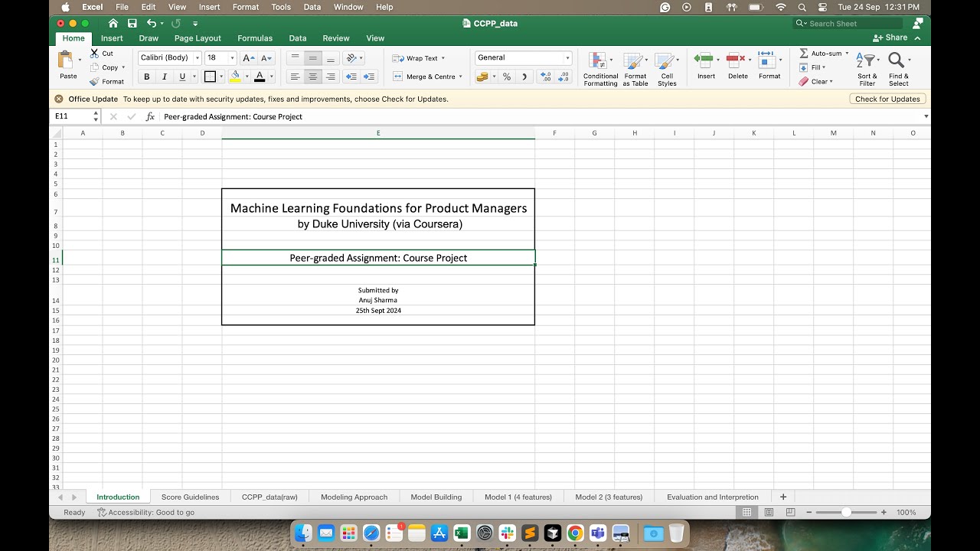Open Sort & Filter
Screen dimensions: 980x551
867,69
